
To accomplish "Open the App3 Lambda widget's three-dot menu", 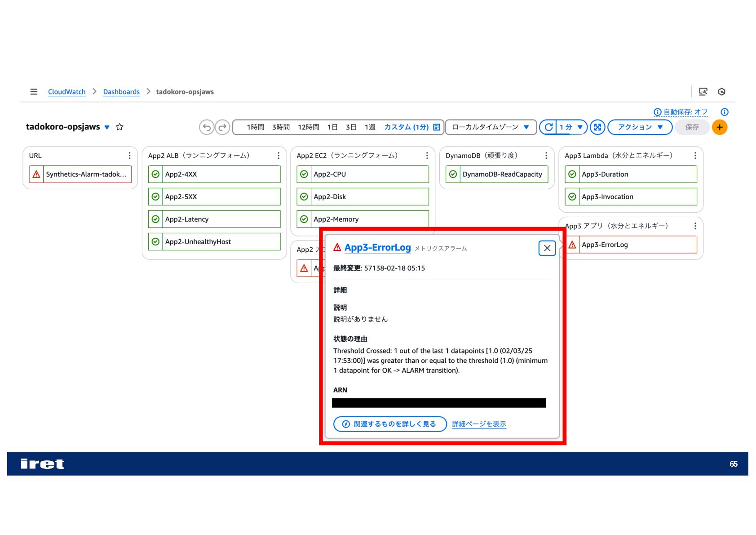I will click(x=695, y=156).
